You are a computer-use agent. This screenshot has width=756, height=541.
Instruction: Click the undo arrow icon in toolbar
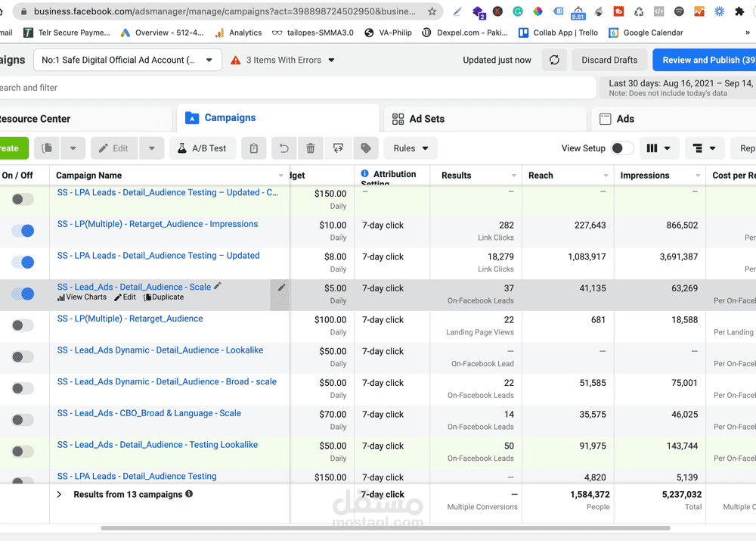(283, 148)
